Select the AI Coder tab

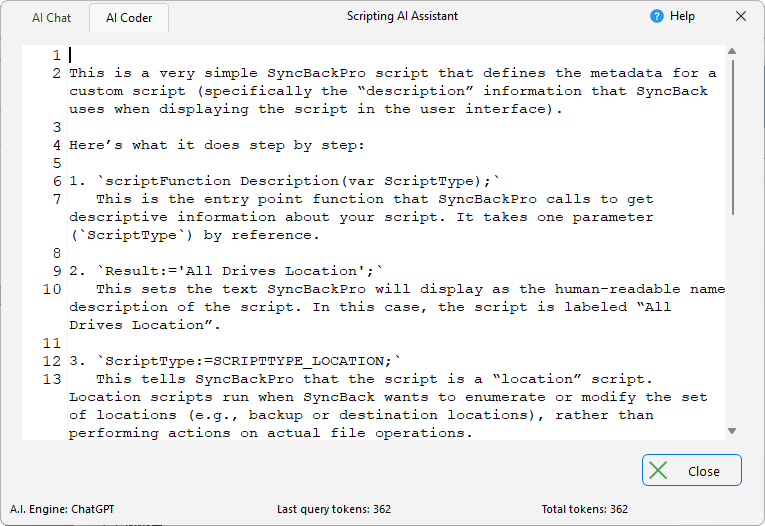pyautogui.click(x=129, y=18)
